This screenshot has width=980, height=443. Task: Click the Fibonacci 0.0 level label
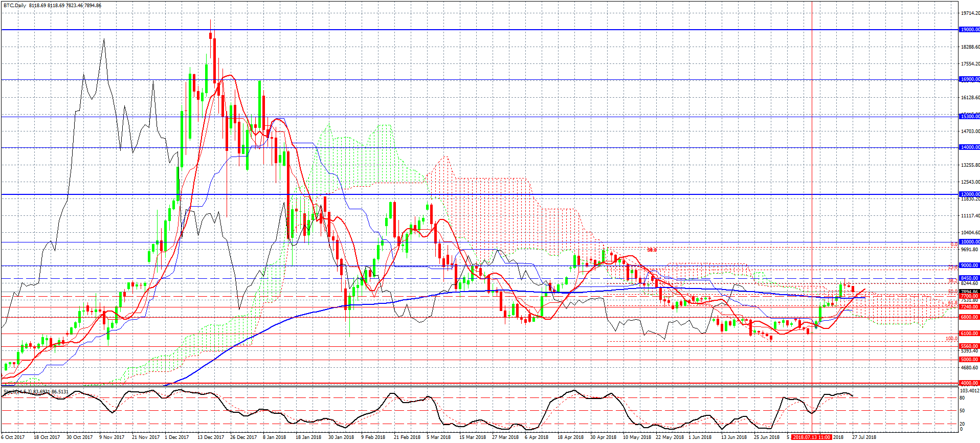click(954, 245)
